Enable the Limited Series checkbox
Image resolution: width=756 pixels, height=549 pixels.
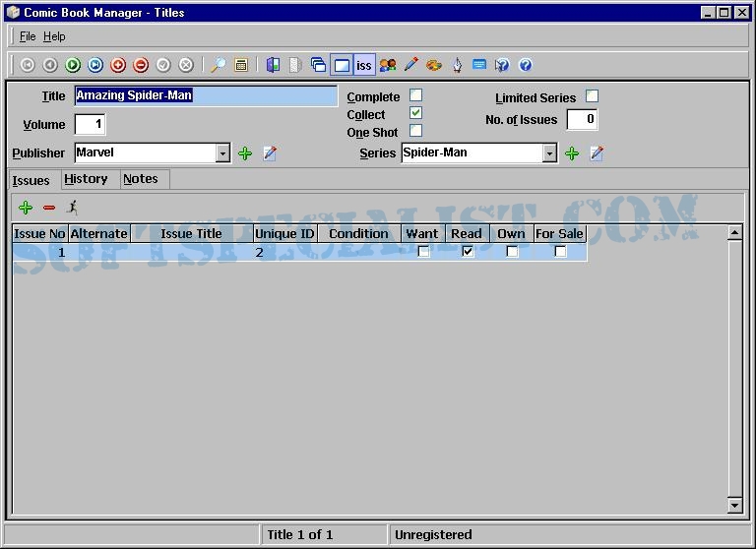592,96
